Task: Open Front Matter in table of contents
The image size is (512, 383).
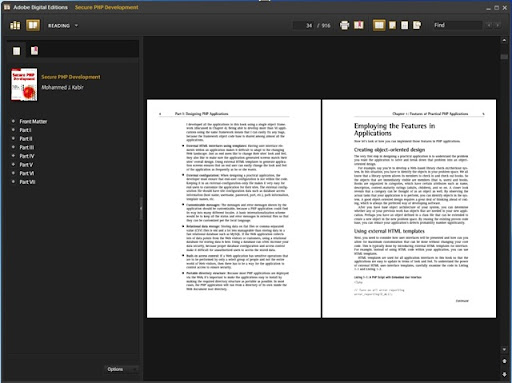Action: (33, 122)
